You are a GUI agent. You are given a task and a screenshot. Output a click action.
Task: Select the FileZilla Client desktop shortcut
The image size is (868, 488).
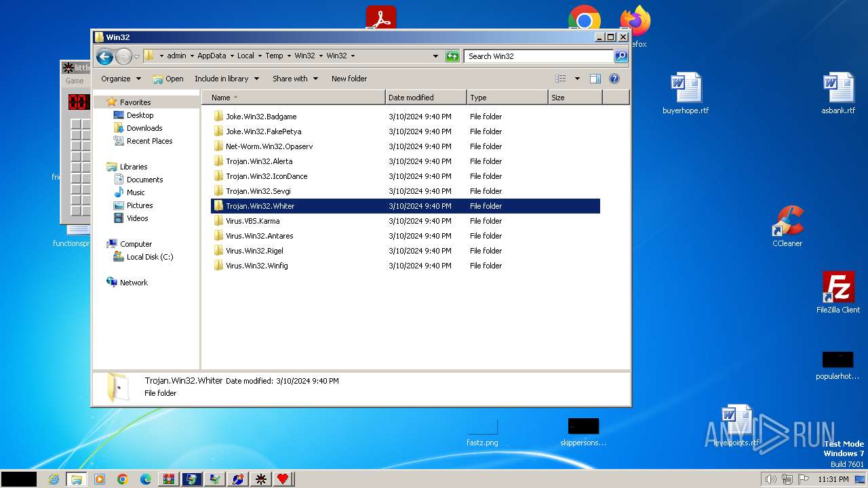click(x=838, y=293)
